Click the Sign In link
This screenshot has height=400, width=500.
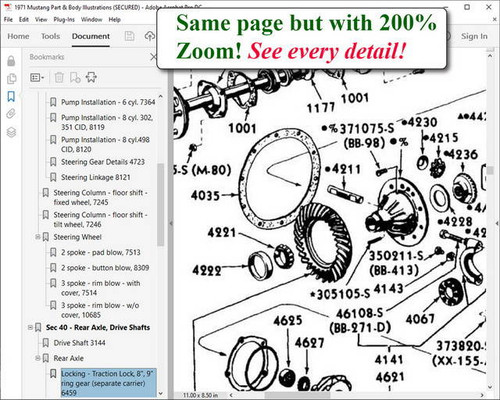(x=474, y=36)
